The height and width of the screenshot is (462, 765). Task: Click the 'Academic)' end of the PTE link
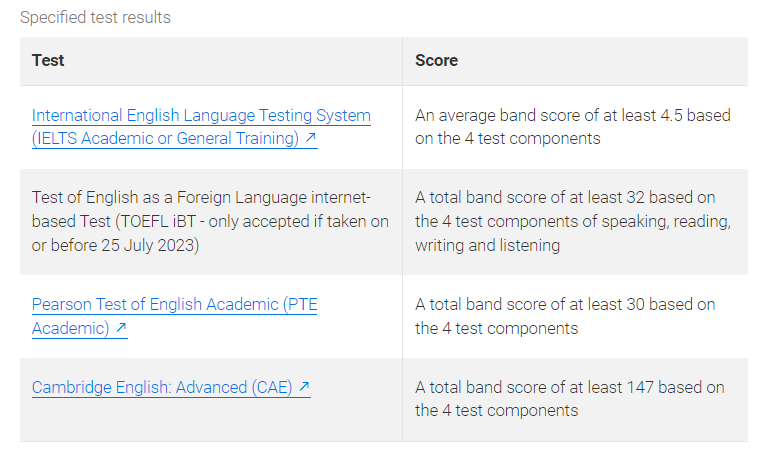[70, 328]
